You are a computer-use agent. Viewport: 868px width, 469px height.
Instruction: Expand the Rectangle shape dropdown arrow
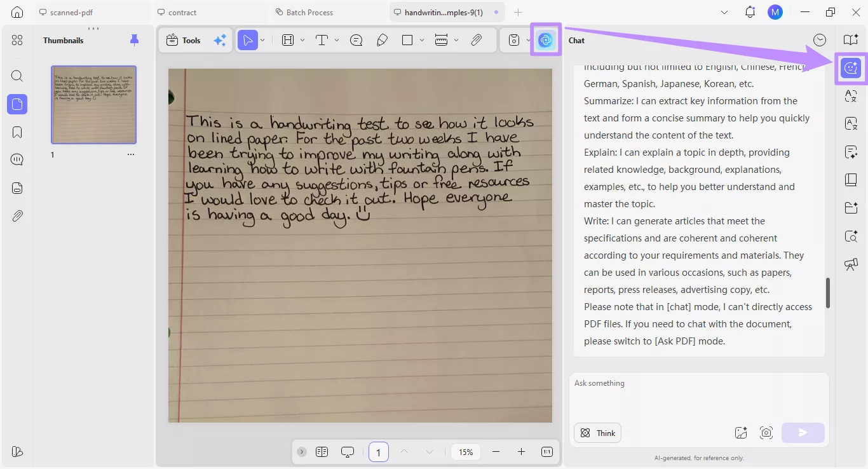(x=422, y=40)
